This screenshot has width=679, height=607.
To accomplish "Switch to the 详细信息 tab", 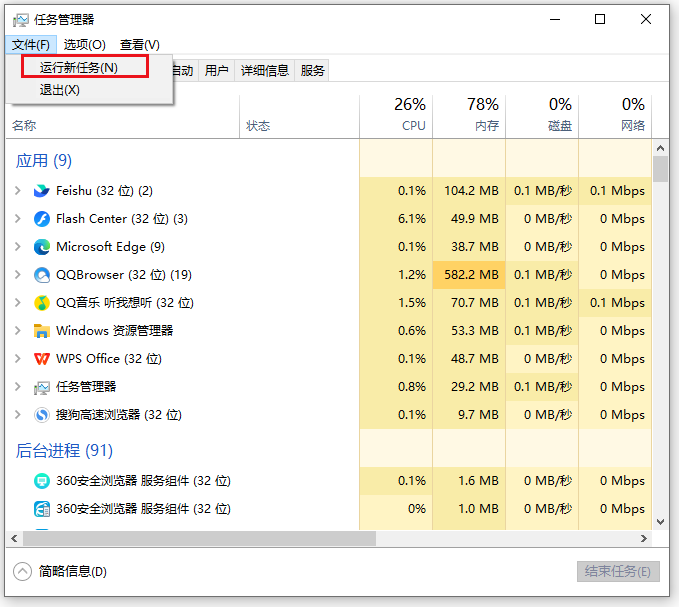I will (265, 70).
